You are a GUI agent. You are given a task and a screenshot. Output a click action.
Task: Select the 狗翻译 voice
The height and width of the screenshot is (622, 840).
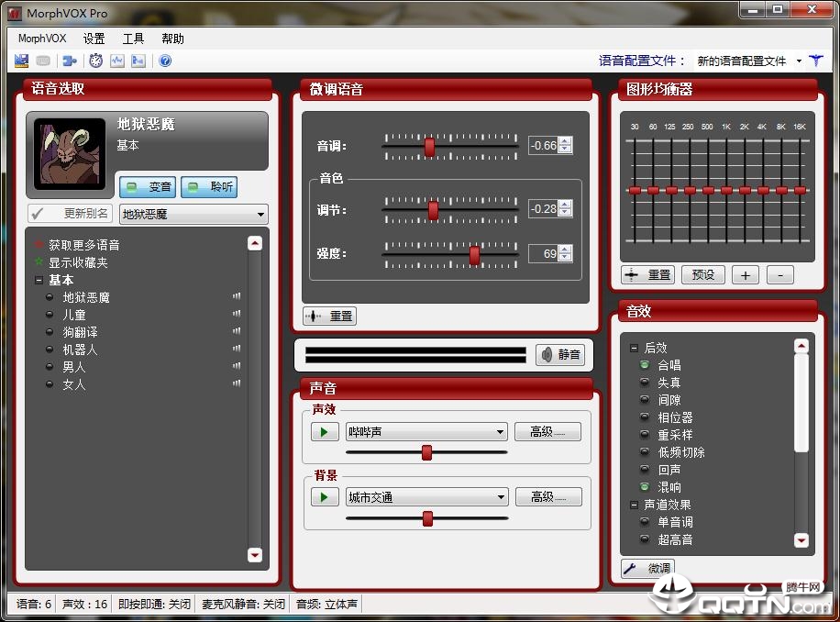click(x=81, y=331)
